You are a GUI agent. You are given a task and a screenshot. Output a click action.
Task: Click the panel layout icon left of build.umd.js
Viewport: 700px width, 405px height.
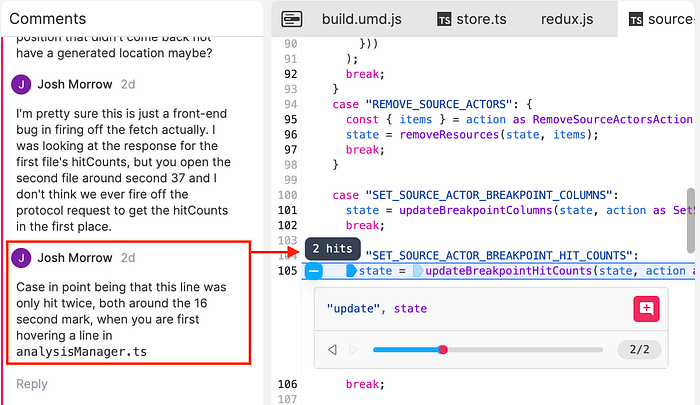[x=292, y=19]
